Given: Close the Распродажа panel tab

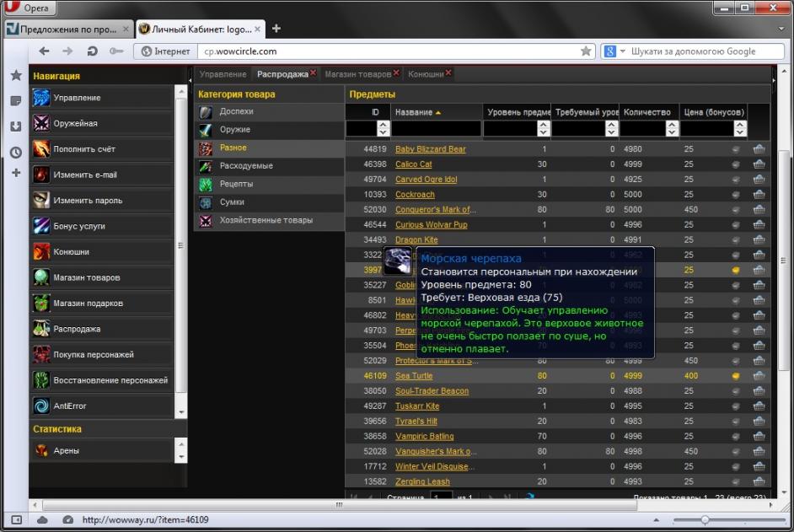Looking at the screenshot, I should point(313,73).
